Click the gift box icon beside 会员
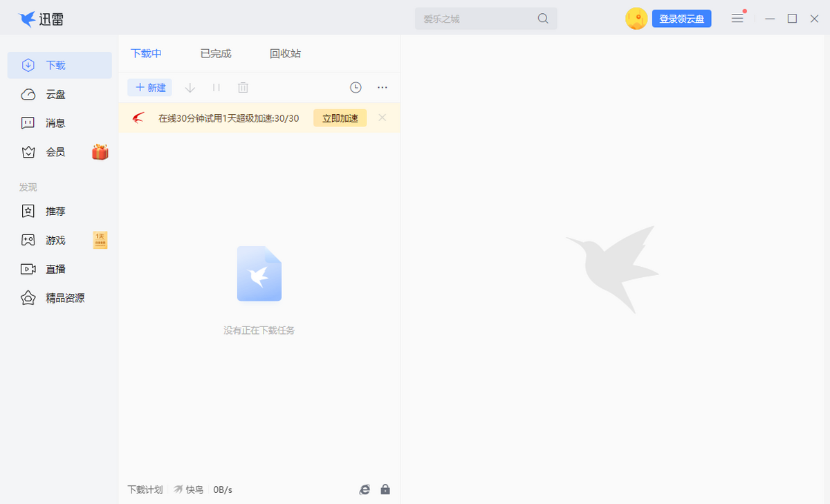Image resolution: width=830 pixels, height=504 pixels. pos(100,152)
